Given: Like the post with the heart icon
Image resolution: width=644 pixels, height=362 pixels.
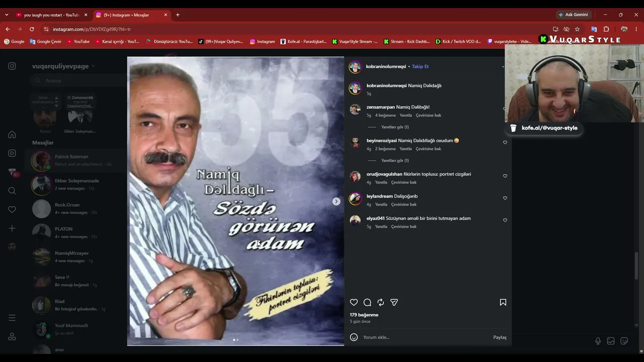Looking at the screenshot, I should (x=354, y=302).
